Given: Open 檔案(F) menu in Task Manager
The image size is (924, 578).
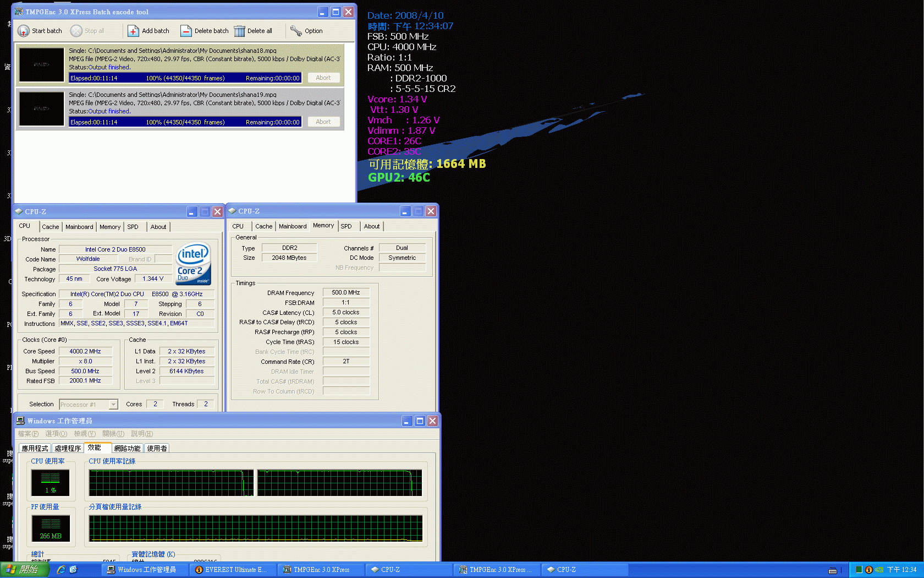Looking at the screenshot, I should pos(28,434).
